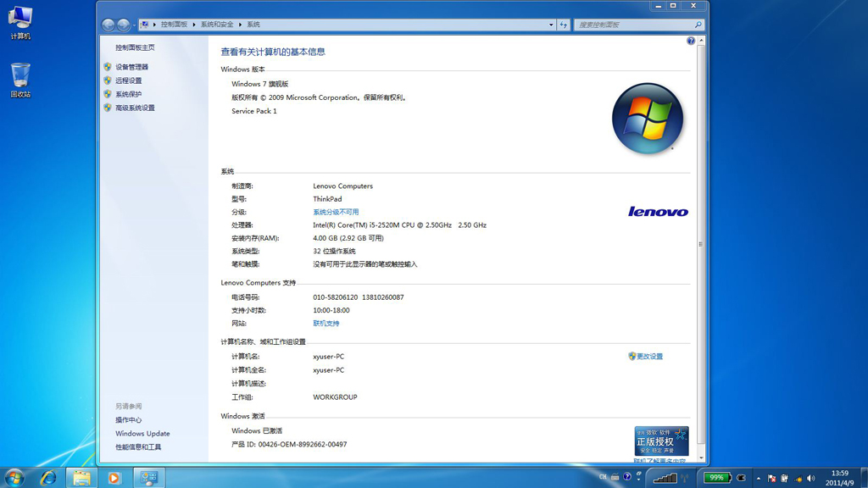Launch Internet Explorer from the taskbar
Image resolution: width=868 pixels, height=488 pixels.
pyautogui.click(x=48, y=478)
